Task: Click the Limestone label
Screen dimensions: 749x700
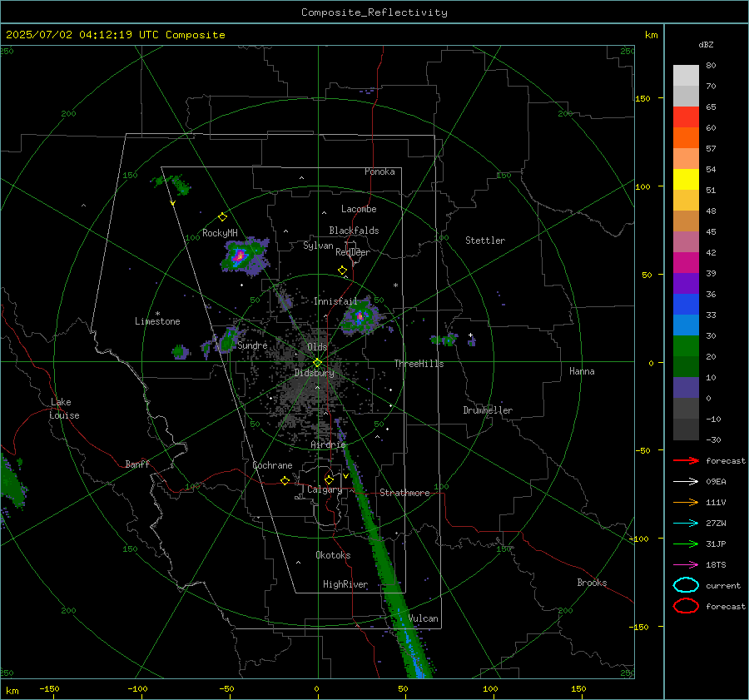Action: point(157,321)
